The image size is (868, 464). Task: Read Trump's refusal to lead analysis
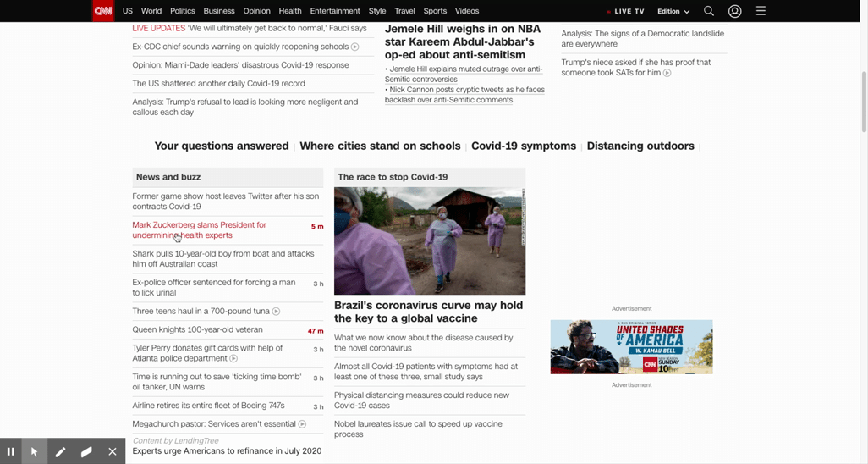(245, 107)
